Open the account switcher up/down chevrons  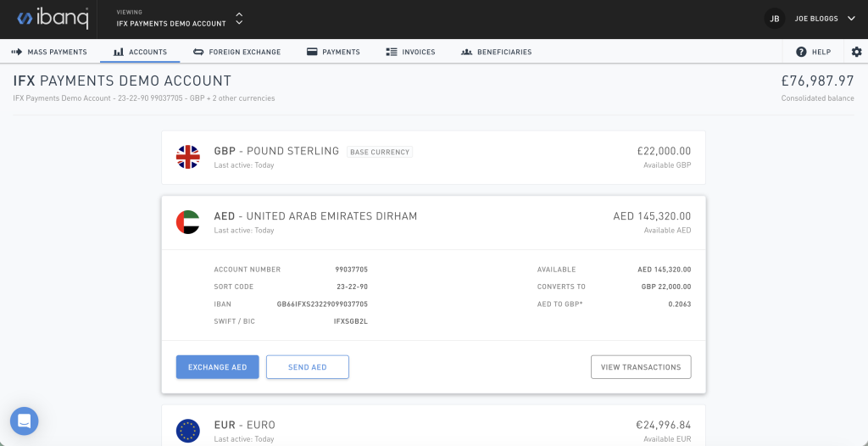click(239, 19)
